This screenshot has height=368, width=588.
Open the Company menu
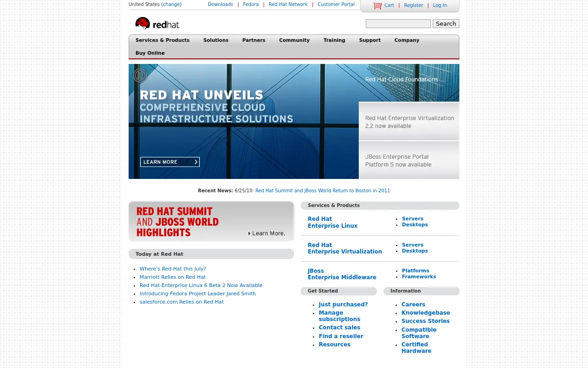coord(407,40)
